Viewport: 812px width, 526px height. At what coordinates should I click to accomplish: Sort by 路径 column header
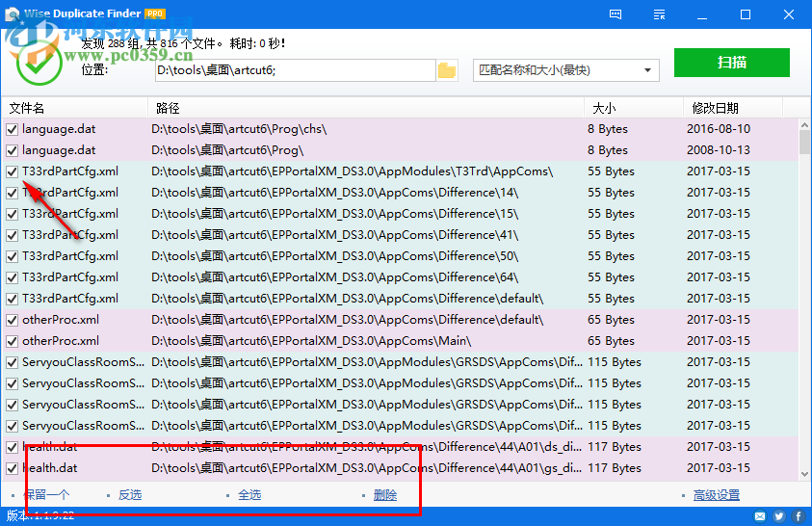[x=366, y=108]
